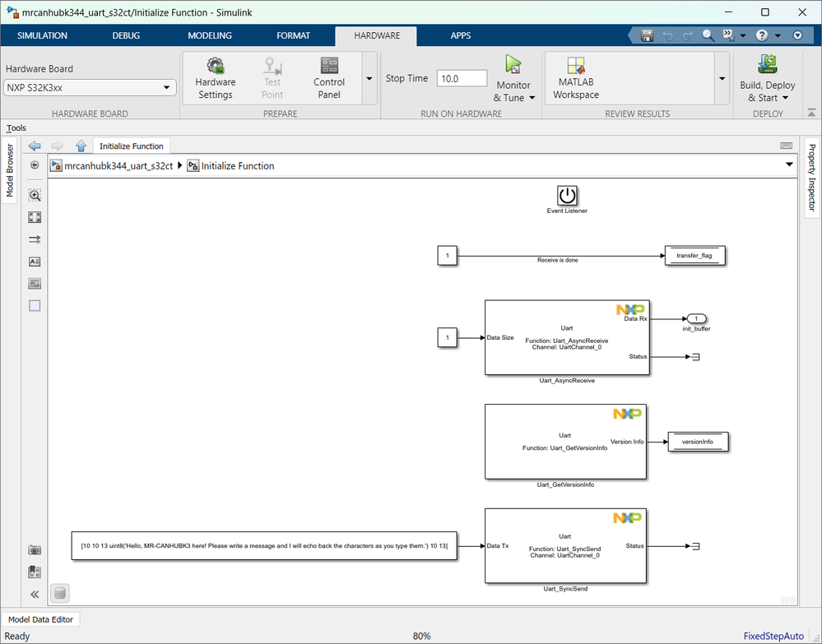Expand Build, Deploy & Start dropdown arrow
The image size is (822, 644).
785,98
